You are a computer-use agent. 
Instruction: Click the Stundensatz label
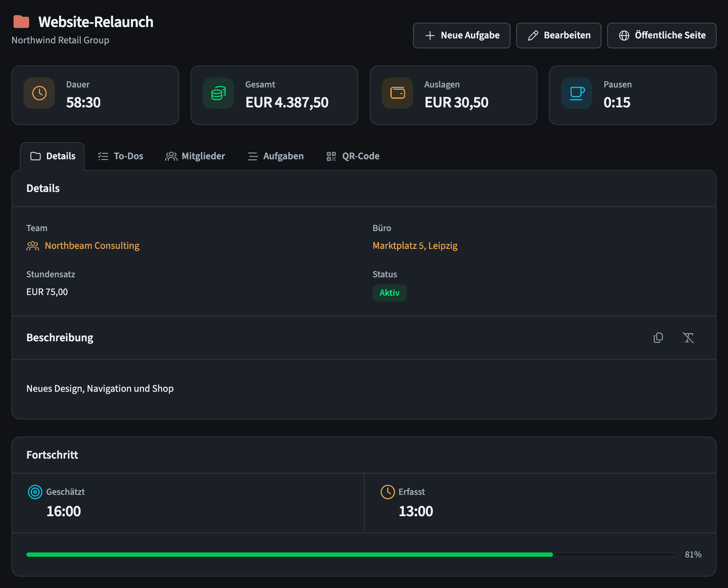[x=51, y=274]
